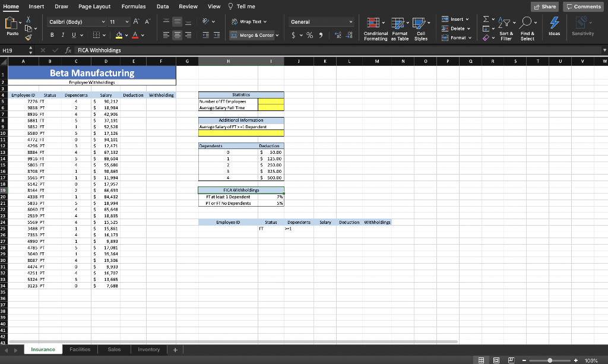608x364 pixels.
Task: Select cell H5 labeled Number of FT Employees
Action: click(227, 101)
